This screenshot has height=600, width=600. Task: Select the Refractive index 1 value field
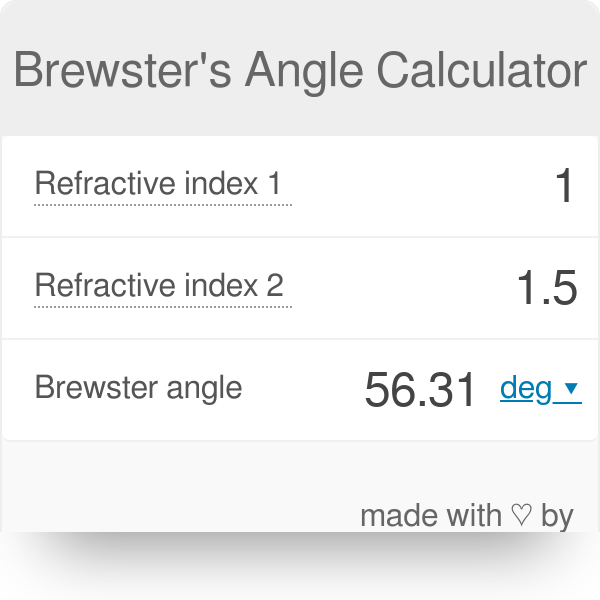click(x=564, y=186)
